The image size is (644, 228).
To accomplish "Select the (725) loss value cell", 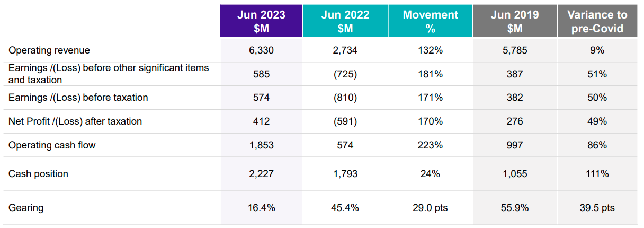I will pyautogui.click(x=345, y=74).
